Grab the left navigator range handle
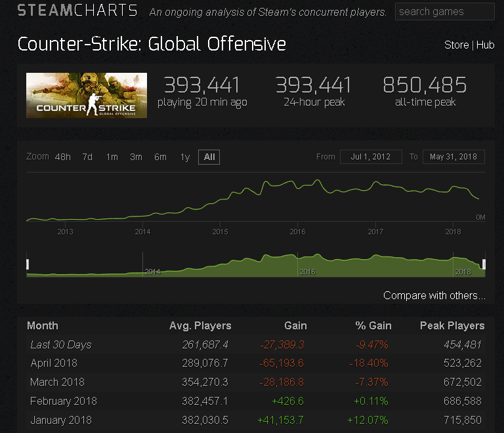This screenshot has height=433, width=504. click(x=28, y=264)
